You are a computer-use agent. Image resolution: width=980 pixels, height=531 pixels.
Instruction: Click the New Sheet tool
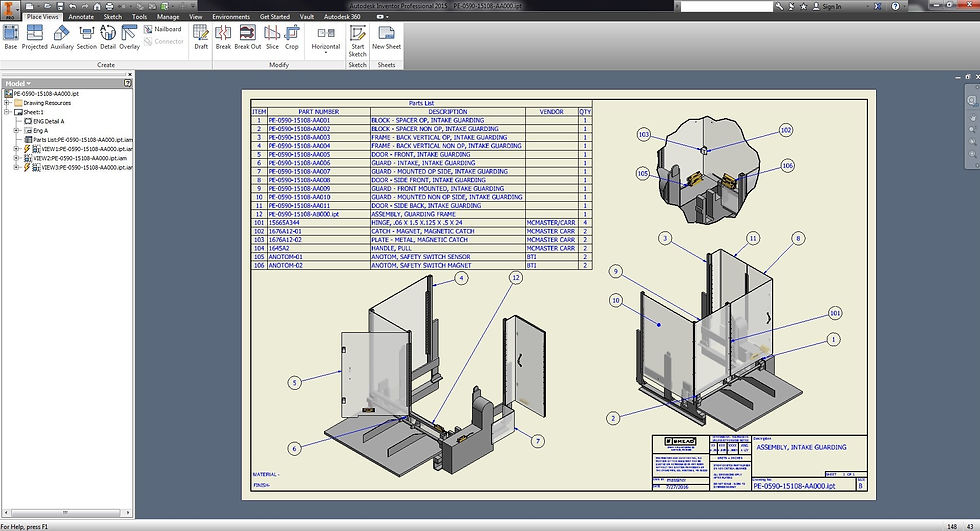[386, 37]
